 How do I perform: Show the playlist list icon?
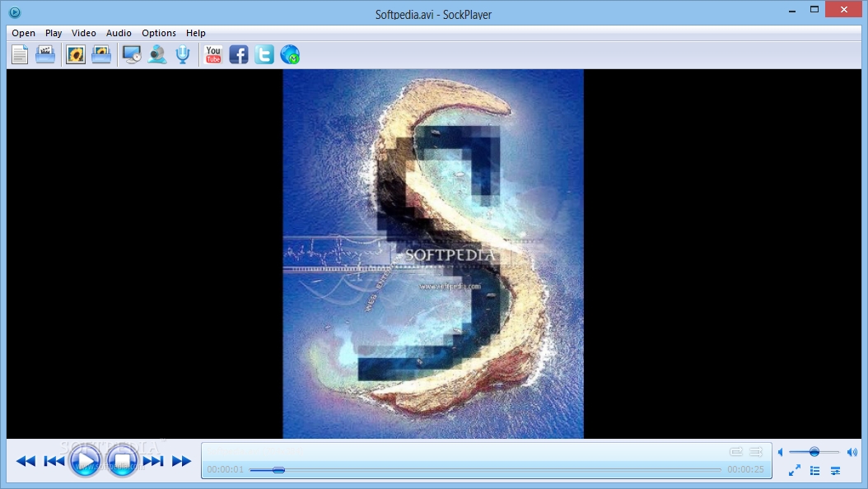(x=814, y=471)
